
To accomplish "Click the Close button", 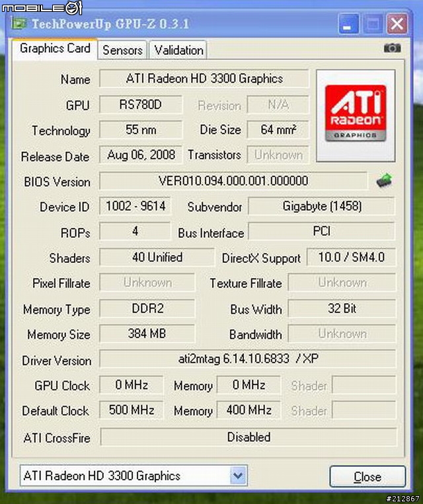I will (367, 477).
